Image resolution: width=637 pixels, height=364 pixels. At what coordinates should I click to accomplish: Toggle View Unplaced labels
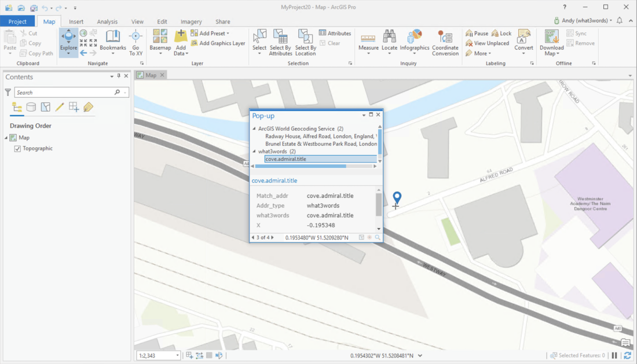click(x=487, y=43)
